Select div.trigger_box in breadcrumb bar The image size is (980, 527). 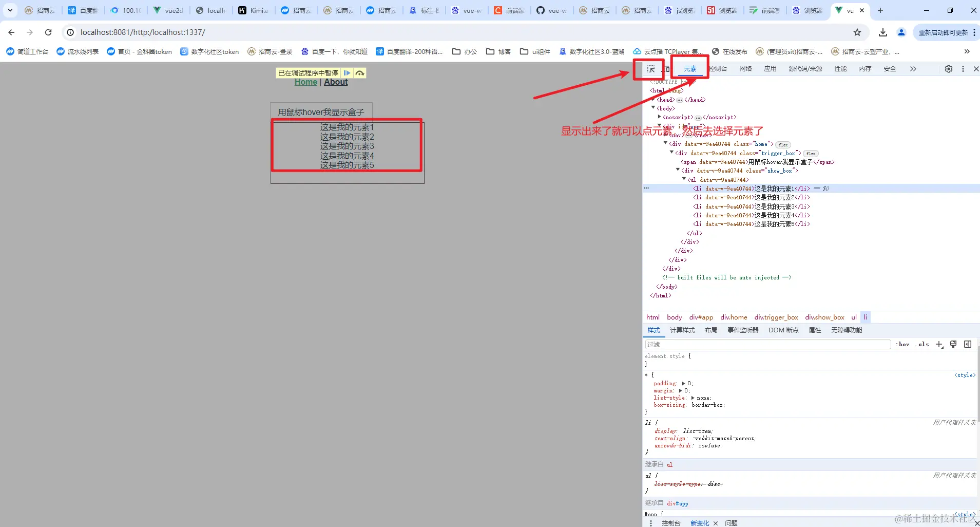(776, 317)
